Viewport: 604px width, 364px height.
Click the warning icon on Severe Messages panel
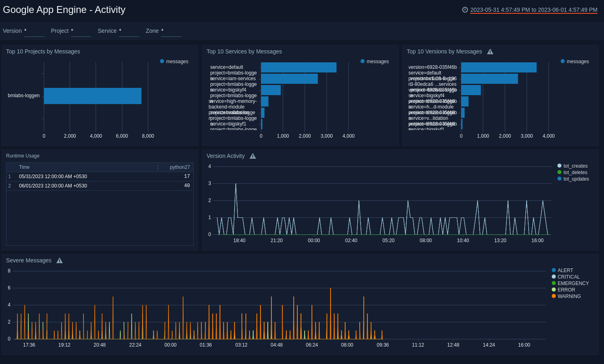pyautogui.click(x=60, y=260)
